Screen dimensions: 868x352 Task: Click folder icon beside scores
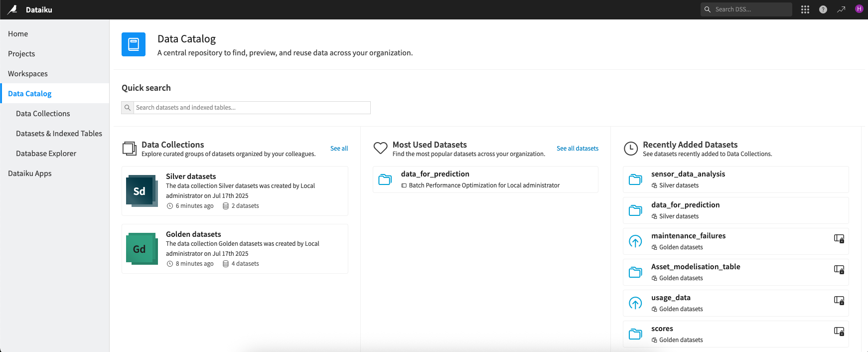(x=635, y=334)
